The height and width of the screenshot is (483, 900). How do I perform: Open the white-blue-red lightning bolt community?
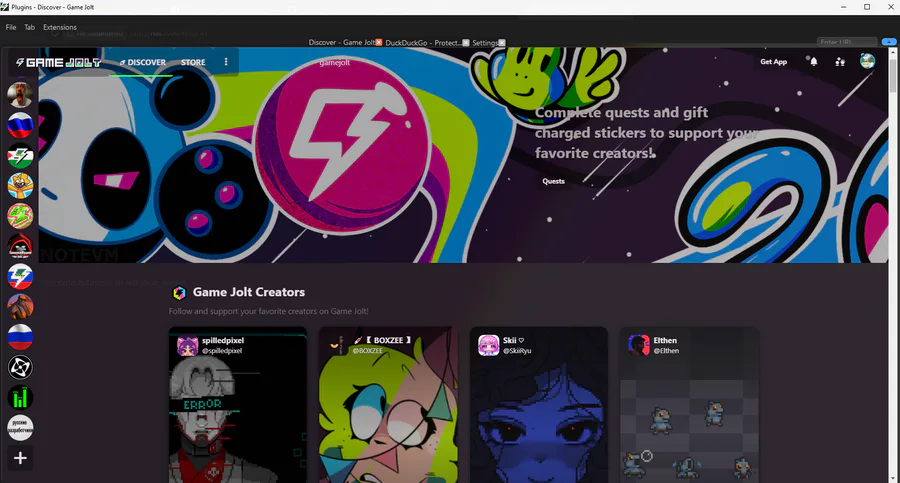[x=20, y=276]
